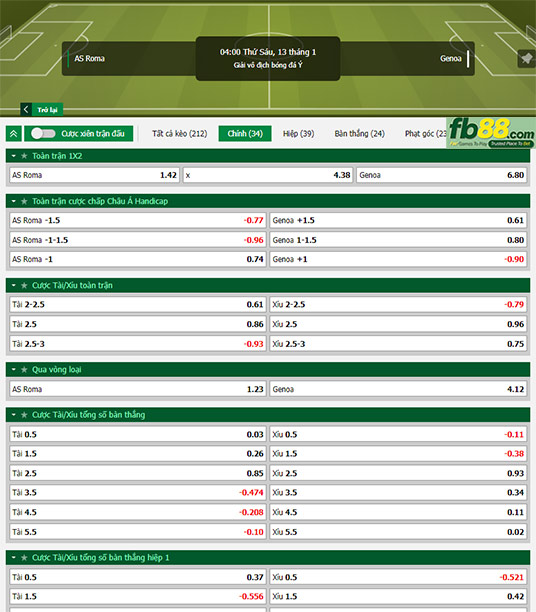Screen dimensions: 536x612
Task: Switch to the Tất cả kèo (212) tab
Action: (180, 134)
